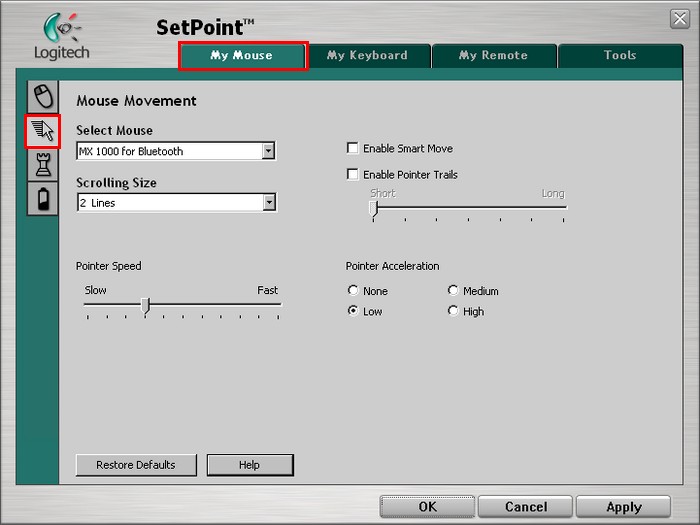Viewport: 700px width, 525px height.
Task: Select High pointer acceleration
Action: pos(453,311)
